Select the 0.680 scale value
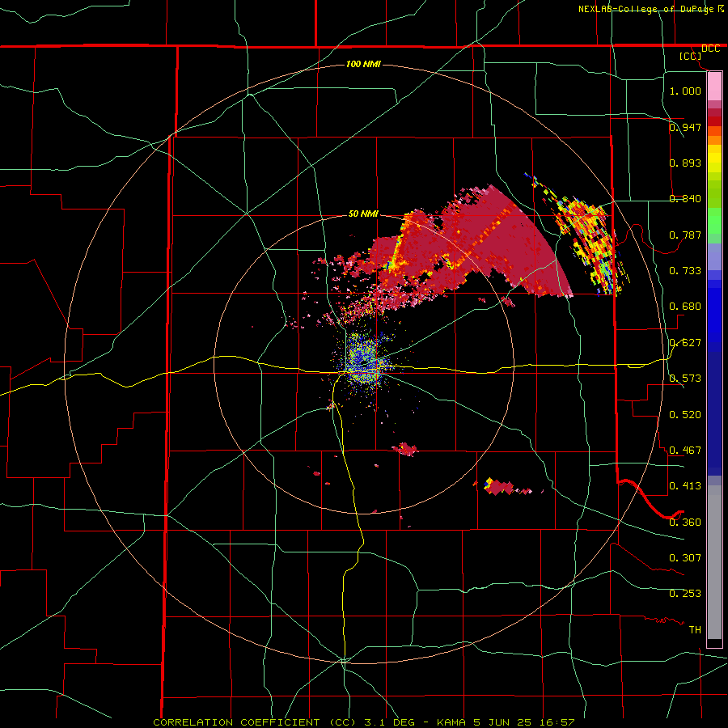Viewport: 728px width, 728px height. (x=685, y=306)
